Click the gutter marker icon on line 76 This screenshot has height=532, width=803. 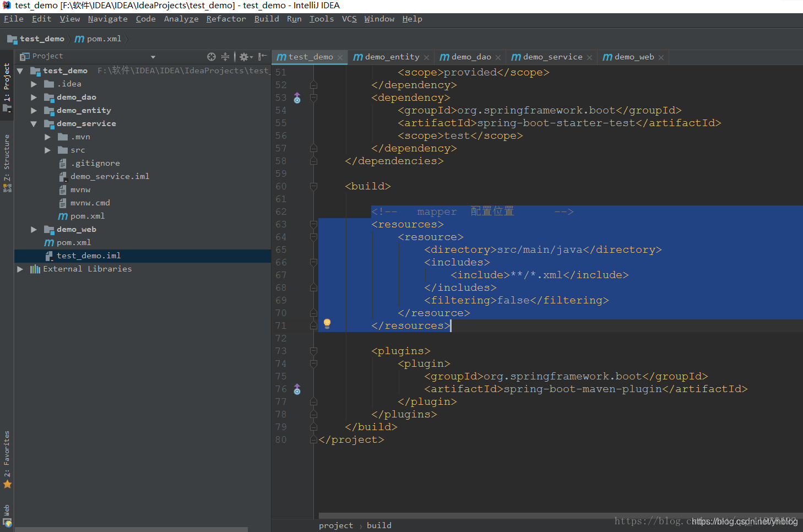click(x=297, y=389)
